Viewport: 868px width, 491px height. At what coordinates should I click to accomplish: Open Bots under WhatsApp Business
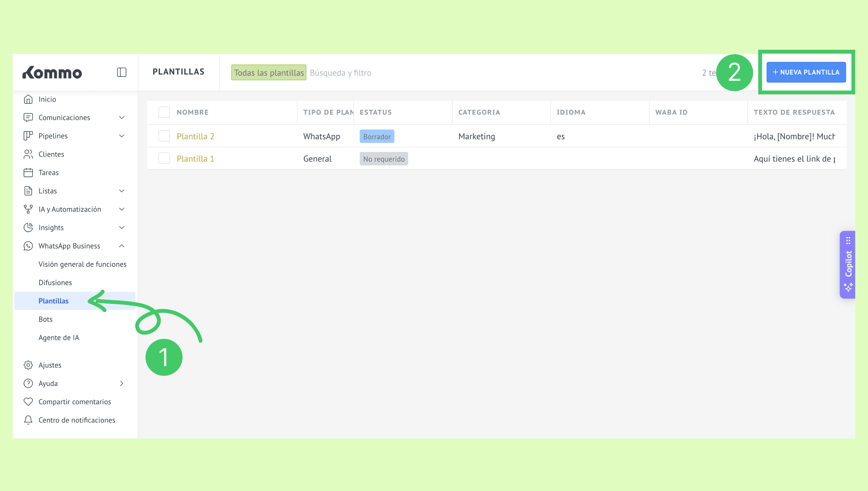(x=46, y=319)
